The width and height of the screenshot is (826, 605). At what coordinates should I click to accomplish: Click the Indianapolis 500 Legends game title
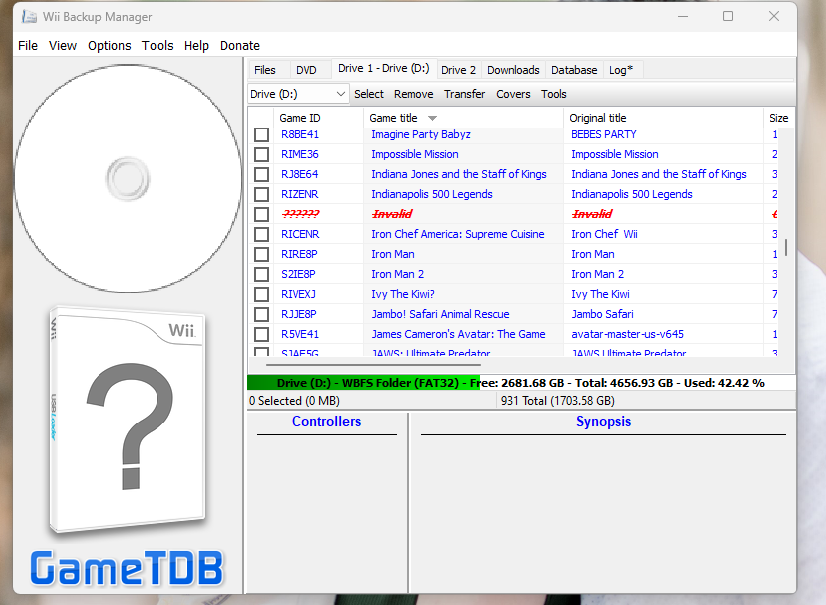(432, 194)
